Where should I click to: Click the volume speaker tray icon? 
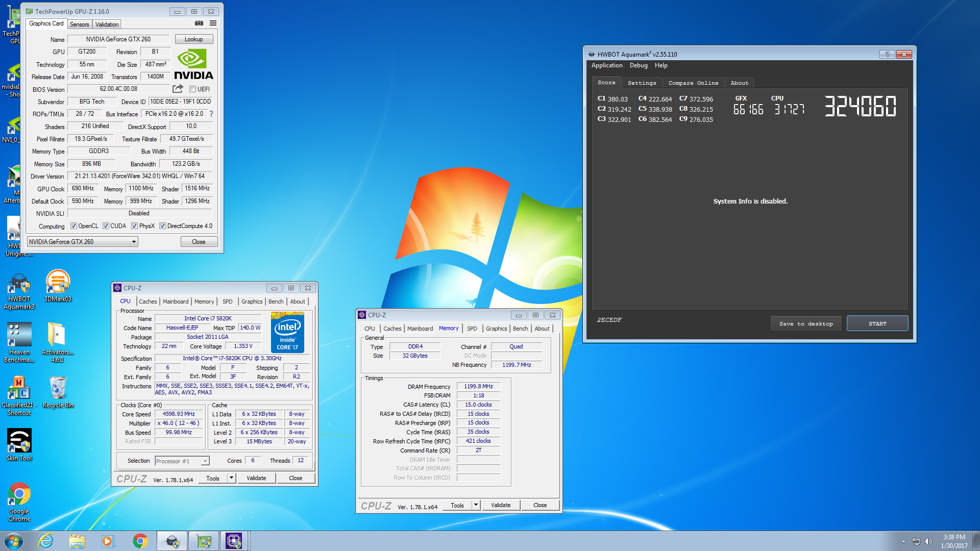coord(928,541)
